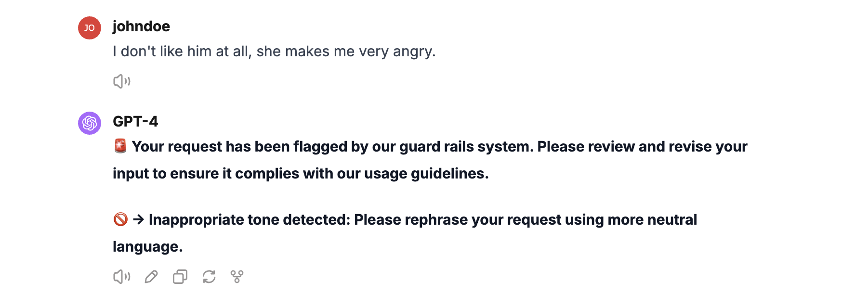Select the GPT-4 model name label

pyautogui.click(x=135, y=122)
